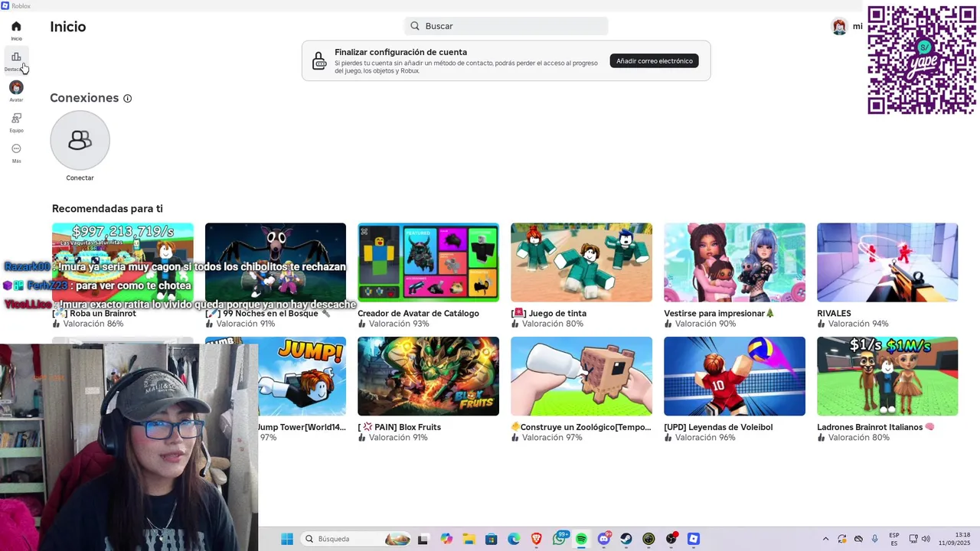
Task: Open the RIVALES game thumbnail
Action: click(x=887, y=262)
